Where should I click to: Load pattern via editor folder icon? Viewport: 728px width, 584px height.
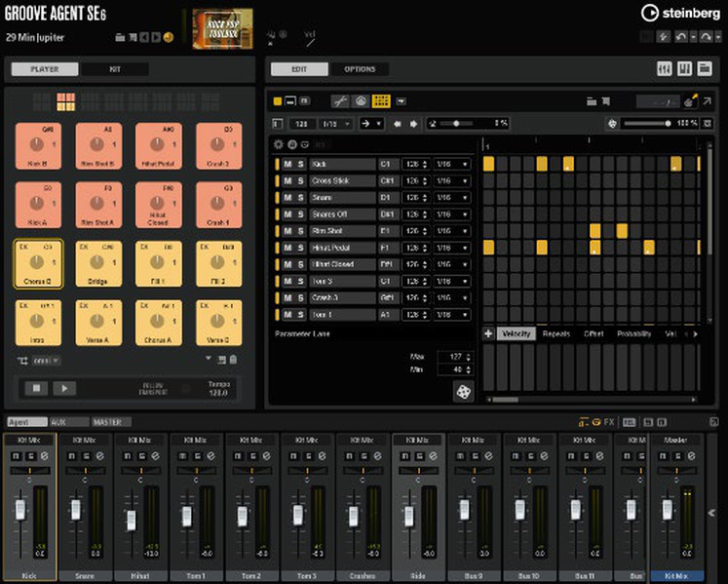point(592,101)
